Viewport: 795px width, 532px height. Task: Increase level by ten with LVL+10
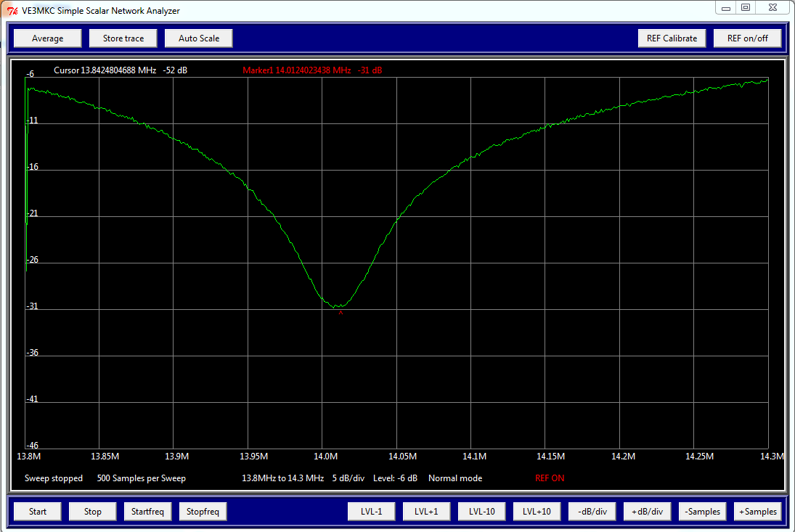click(537, 511)
